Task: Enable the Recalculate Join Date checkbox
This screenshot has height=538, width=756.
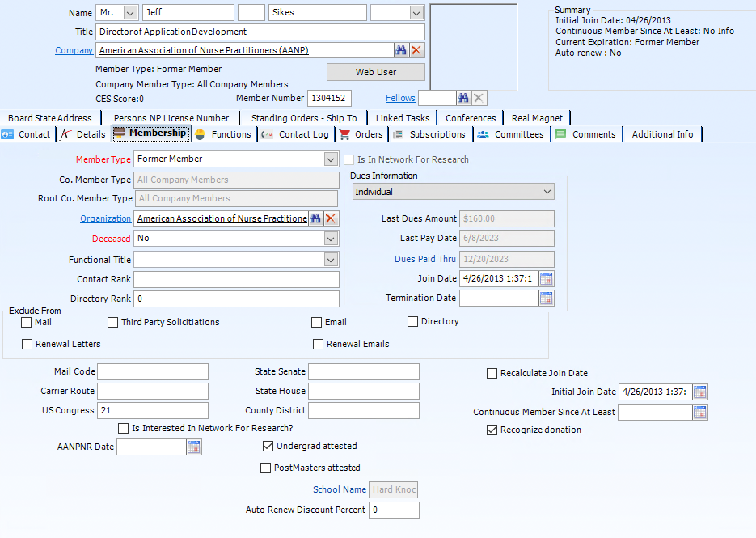Action: tap(492, 373)
